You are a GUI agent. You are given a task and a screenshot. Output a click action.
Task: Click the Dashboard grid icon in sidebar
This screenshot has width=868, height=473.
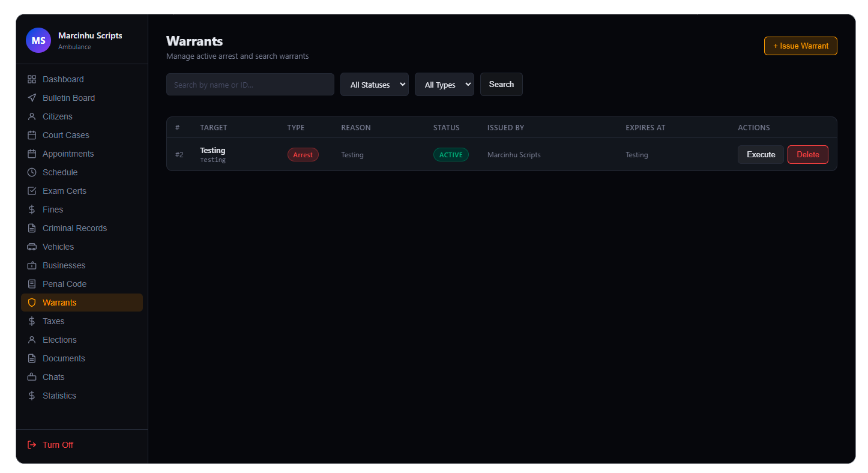tap(32, 79)
